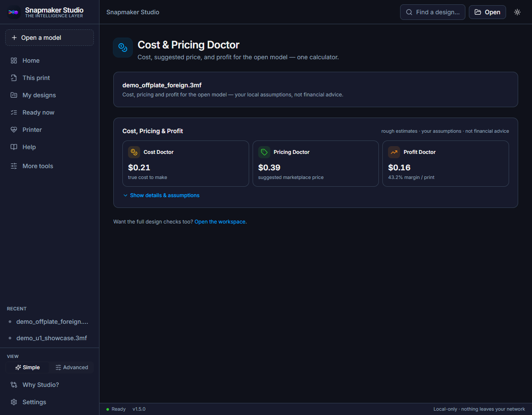532x415 pixels.
Task: Switch to Advanced view
Action: (71, 367)
